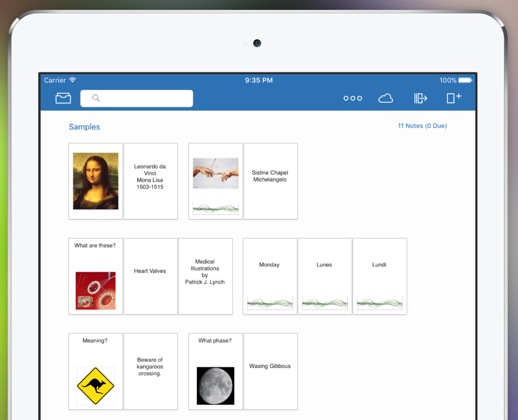The width and height of the screenshot is (518, 420).
Task: Open the Waxing Gibbous answer card
Action: point(270,372)
